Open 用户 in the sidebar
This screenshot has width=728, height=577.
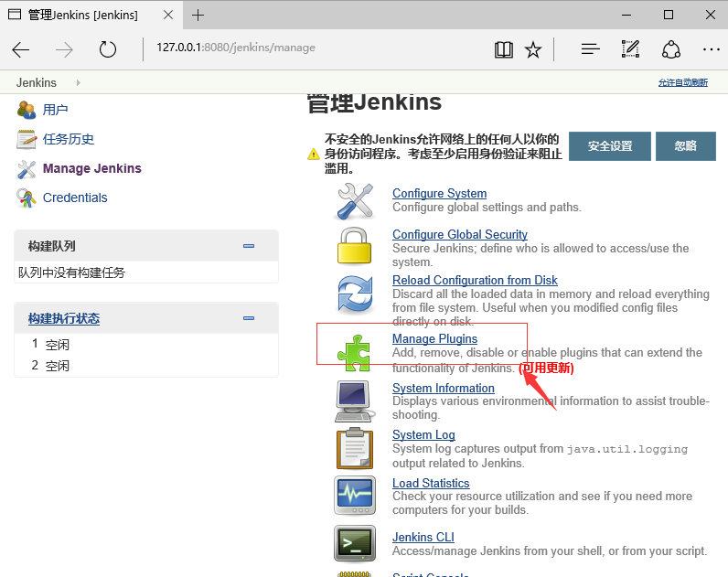[55, 110]
